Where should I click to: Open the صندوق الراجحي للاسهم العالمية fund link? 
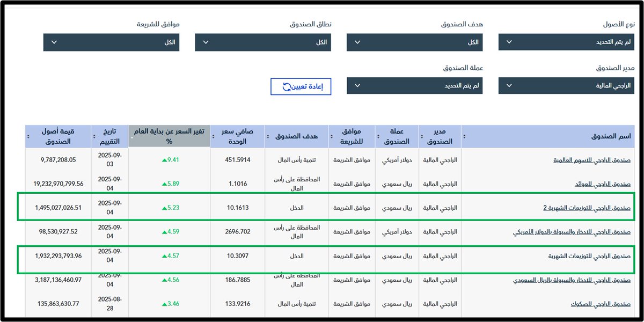point(592,160)
